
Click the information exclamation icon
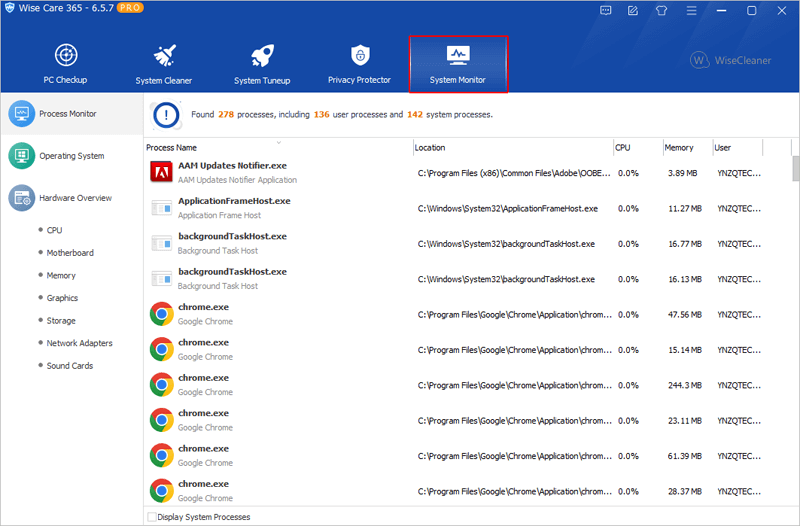coord(166,115)
